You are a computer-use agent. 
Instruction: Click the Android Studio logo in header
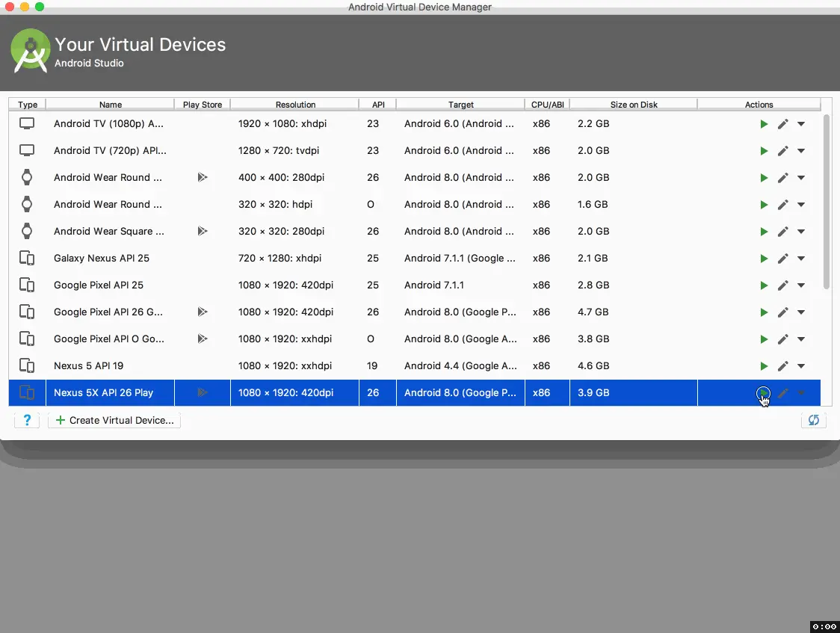31,51
